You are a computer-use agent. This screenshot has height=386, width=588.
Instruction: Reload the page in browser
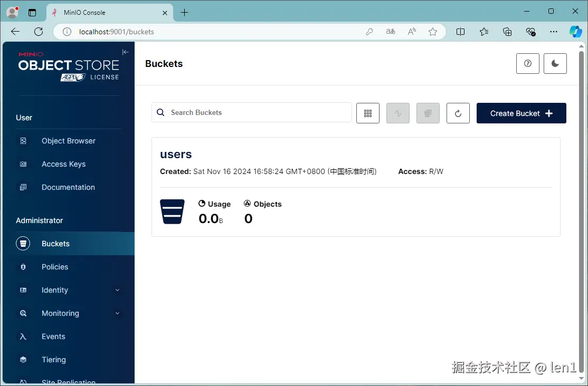point(38,32)
